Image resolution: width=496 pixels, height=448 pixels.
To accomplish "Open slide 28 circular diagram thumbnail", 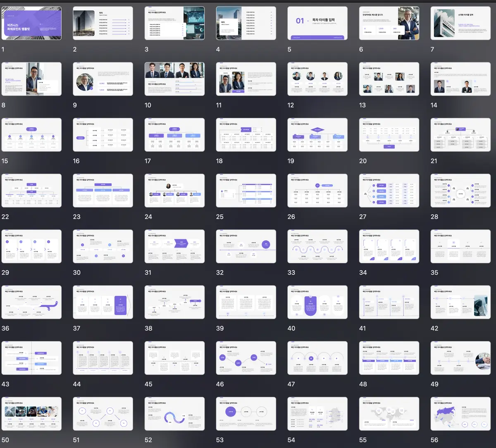I will point(460,191).
